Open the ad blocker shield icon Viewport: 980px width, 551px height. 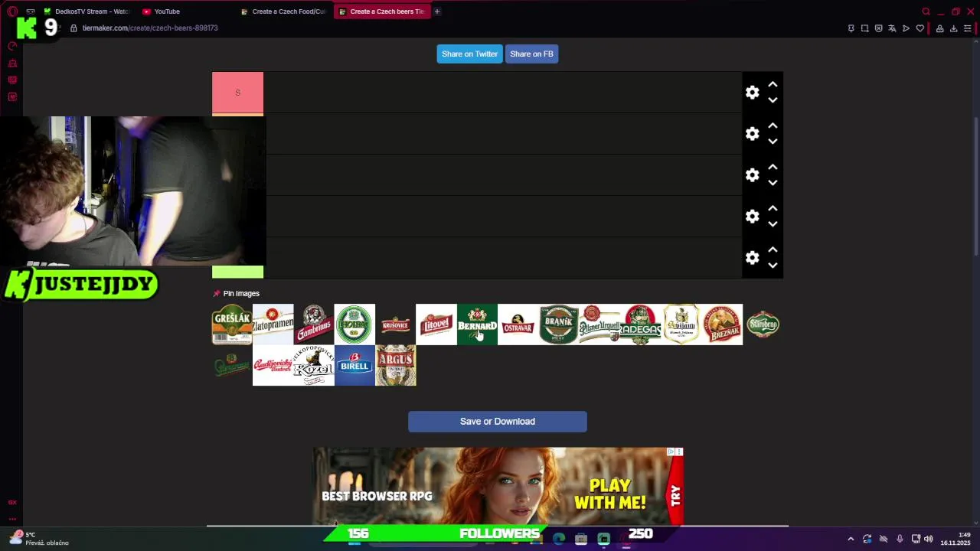[878, 28]
